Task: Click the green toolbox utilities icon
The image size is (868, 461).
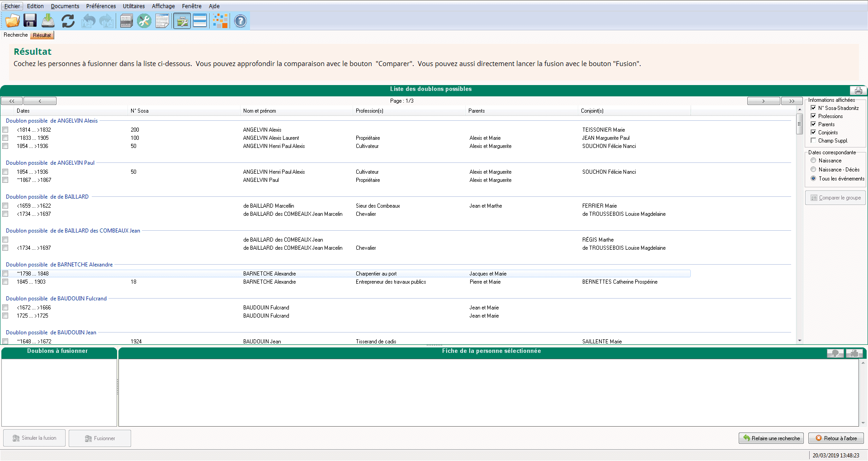Action: tap(182, 21)
